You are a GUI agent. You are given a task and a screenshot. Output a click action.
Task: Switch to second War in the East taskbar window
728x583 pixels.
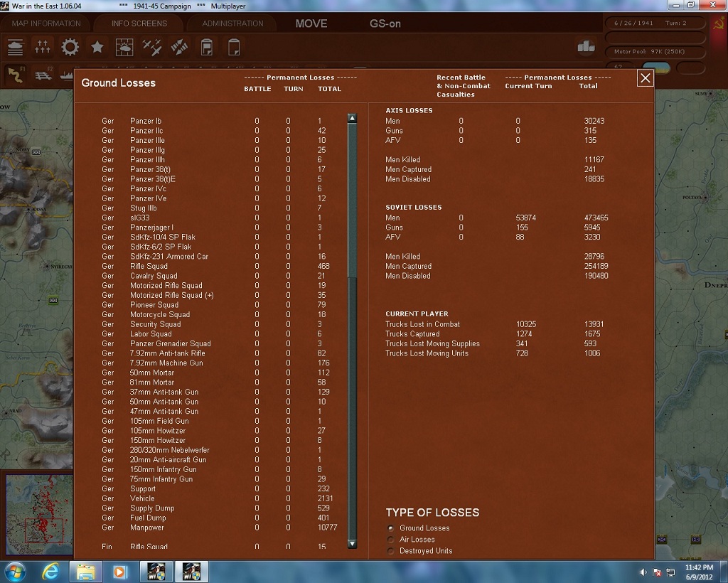coord(191,572)
